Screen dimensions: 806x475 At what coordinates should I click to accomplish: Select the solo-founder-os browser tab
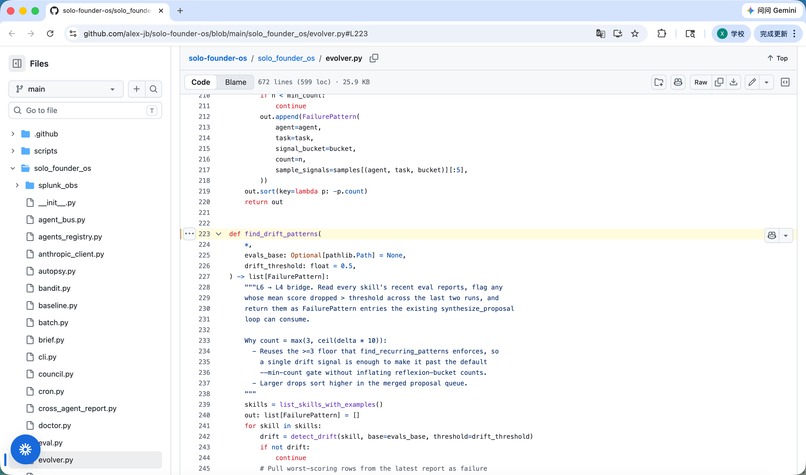coord(107,10)
